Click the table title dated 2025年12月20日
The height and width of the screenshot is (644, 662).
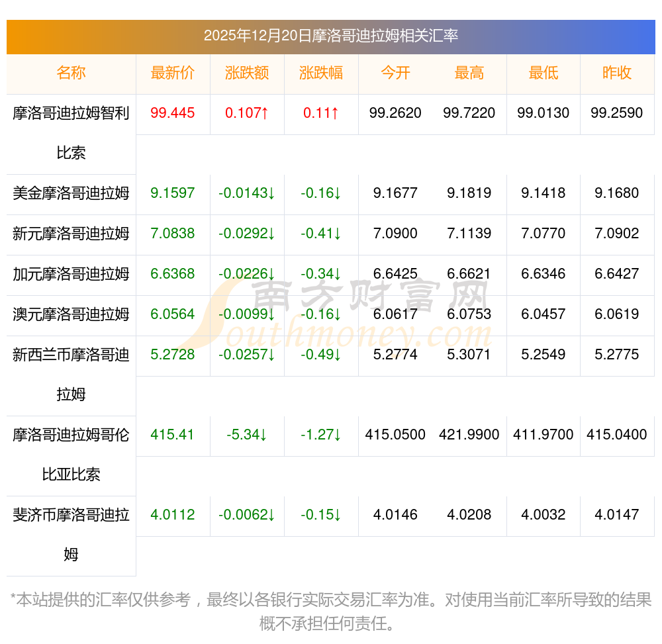pos(330,36)
